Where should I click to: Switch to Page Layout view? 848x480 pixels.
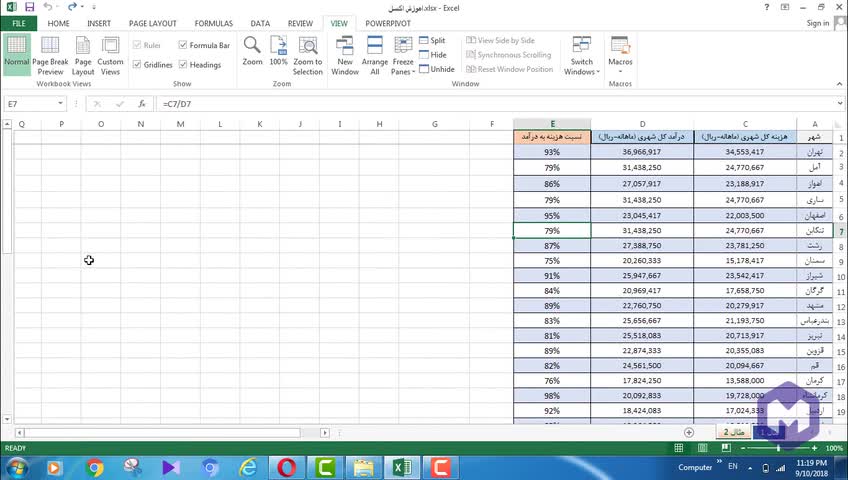click(83, 55)
